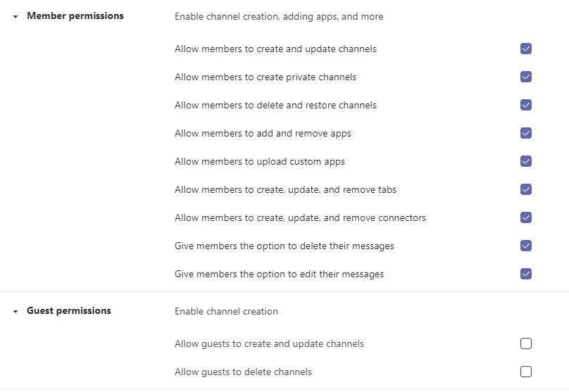The height and width of the screenshot is (392, 569).
Task: Click the Guest permissions heading
Action: point(68,310)
